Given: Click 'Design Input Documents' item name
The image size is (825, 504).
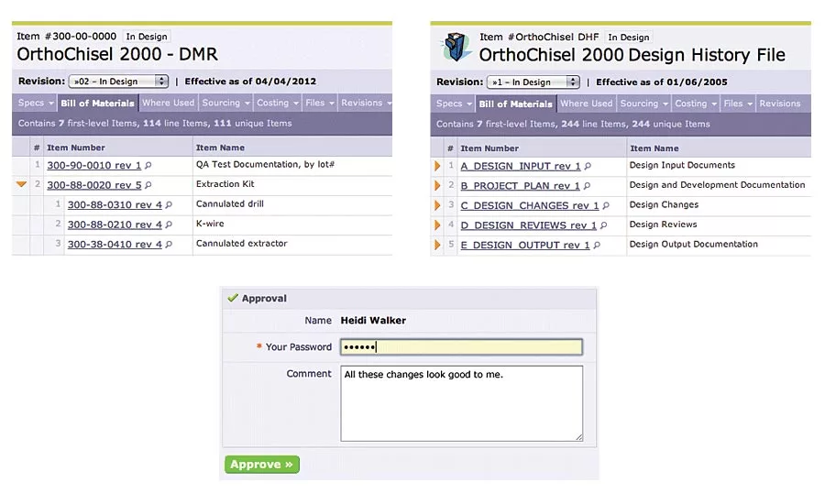Looking at the screenshot, I should (682, 165).
